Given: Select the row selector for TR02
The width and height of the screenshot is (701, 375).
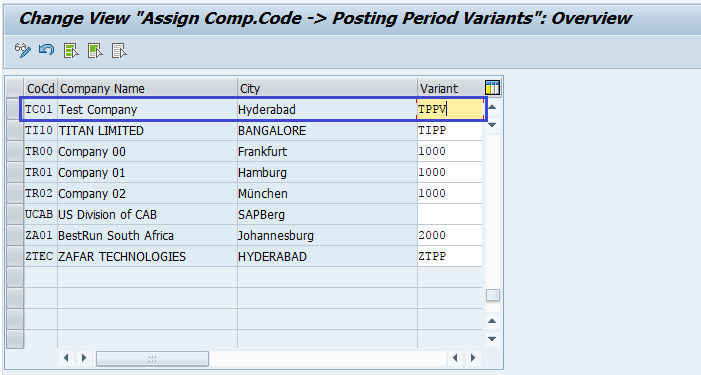Looking at the screenshot, I should click(x=15, y=194).
